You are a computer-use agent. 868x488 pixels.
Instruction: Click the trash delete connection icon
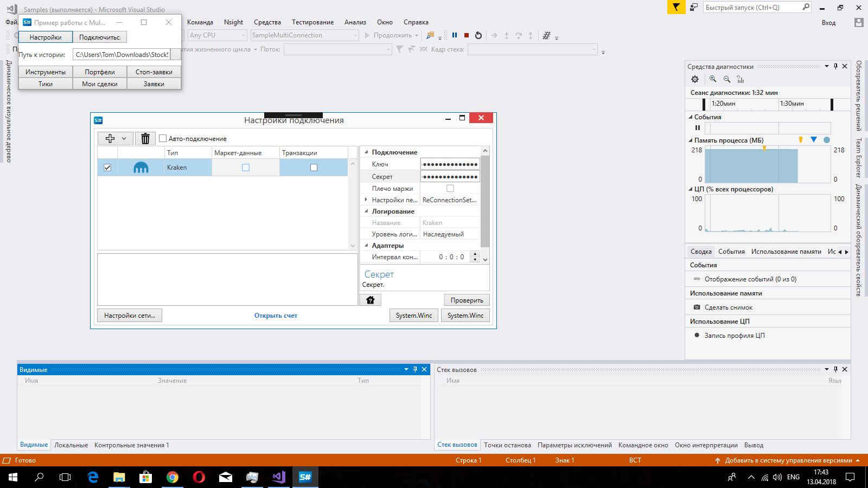[x=145, y=139]
